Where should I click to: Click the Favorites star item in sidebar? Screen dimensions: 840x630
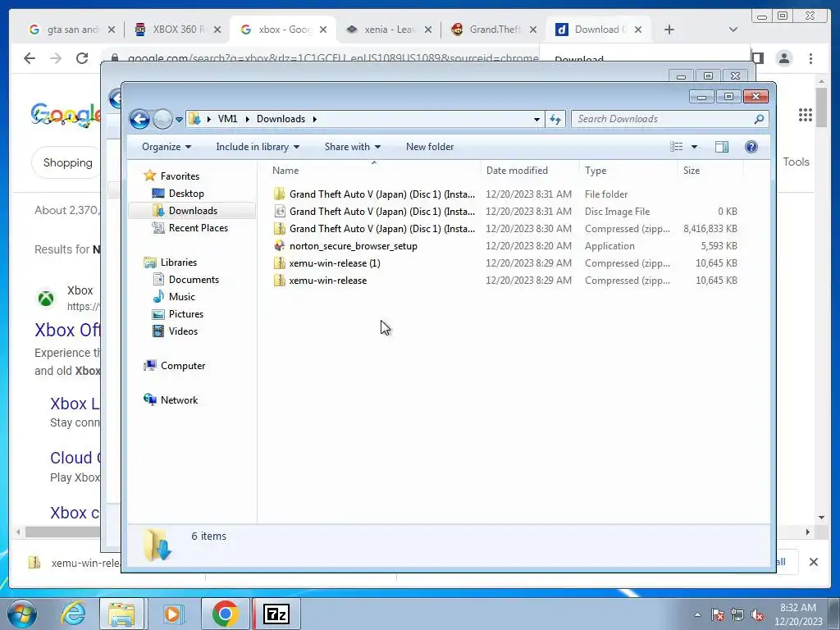point(171,176)
